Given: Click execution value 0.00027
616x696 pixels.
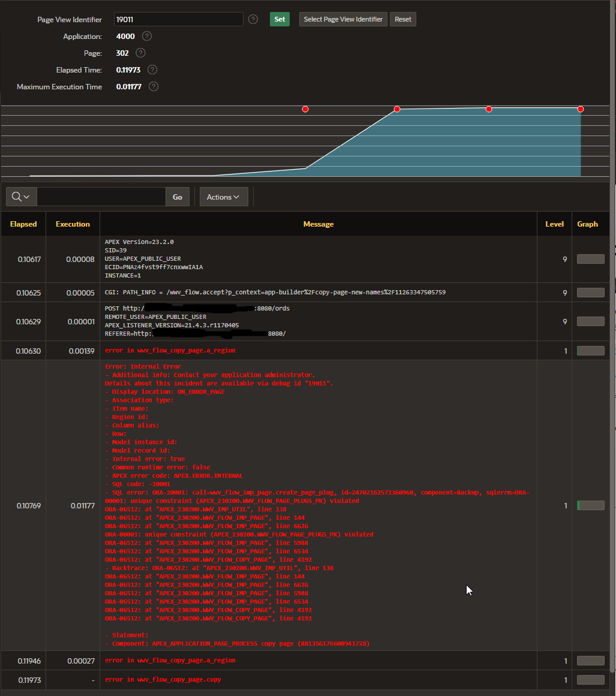Looking at the screenshot, I should point(82,661).
